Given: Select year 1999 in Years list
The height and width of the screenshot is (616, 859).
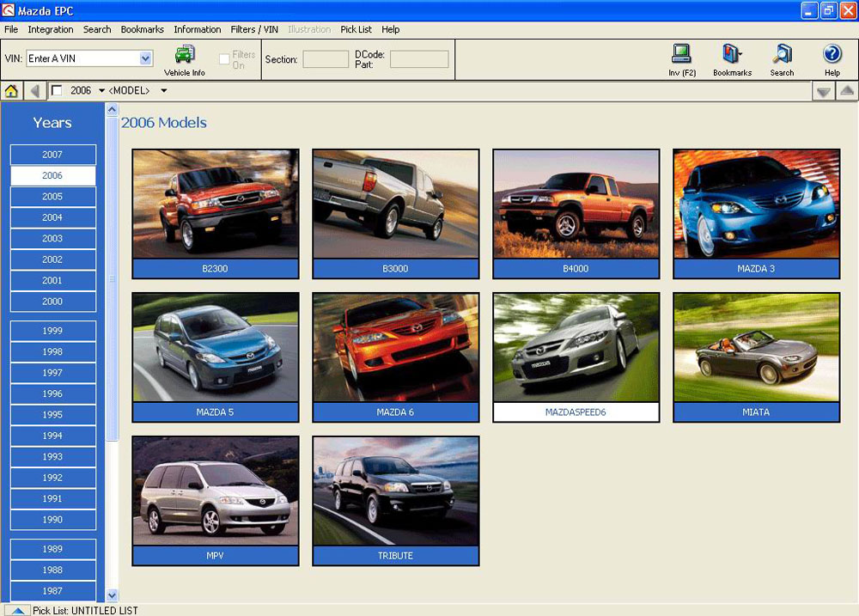Looking at the screenshot, I should tap(52, 331).
